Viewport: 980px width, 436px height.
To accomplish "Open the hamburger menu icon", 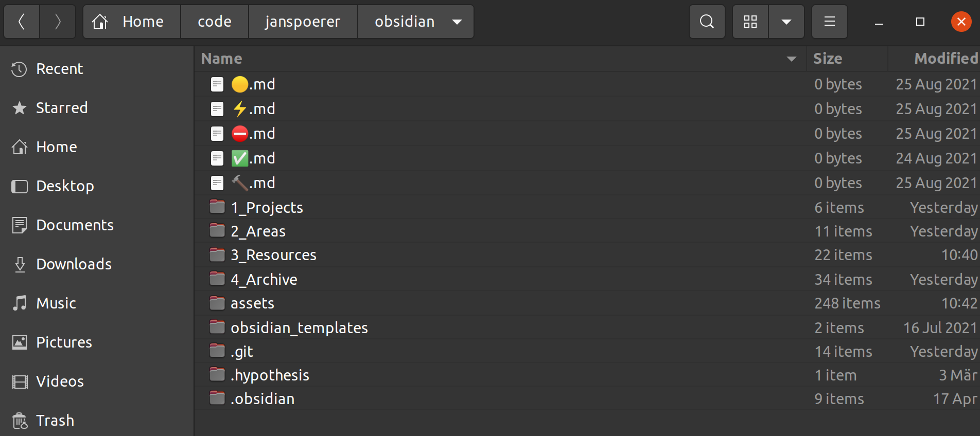I will coord(829,22).
